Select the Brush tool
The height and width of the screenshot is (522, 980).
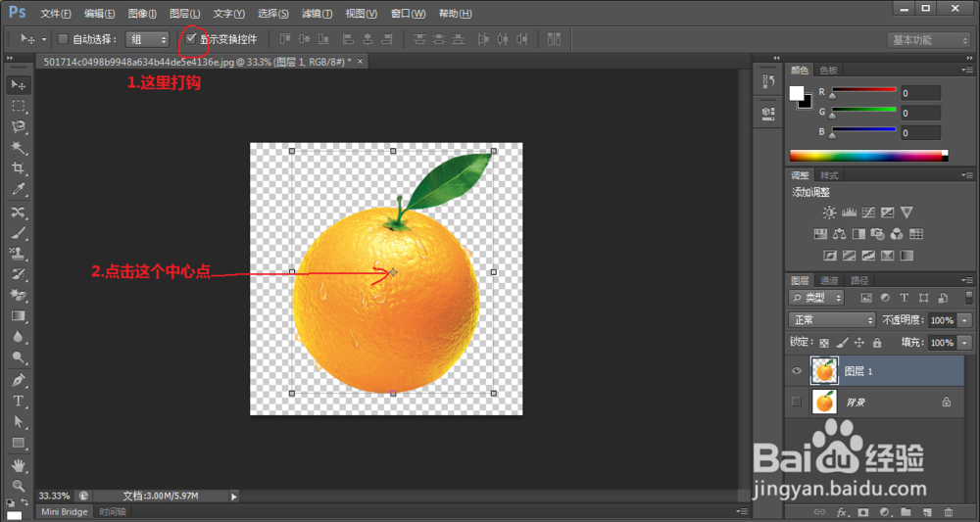pyautogui.click(x=18, y=233)
